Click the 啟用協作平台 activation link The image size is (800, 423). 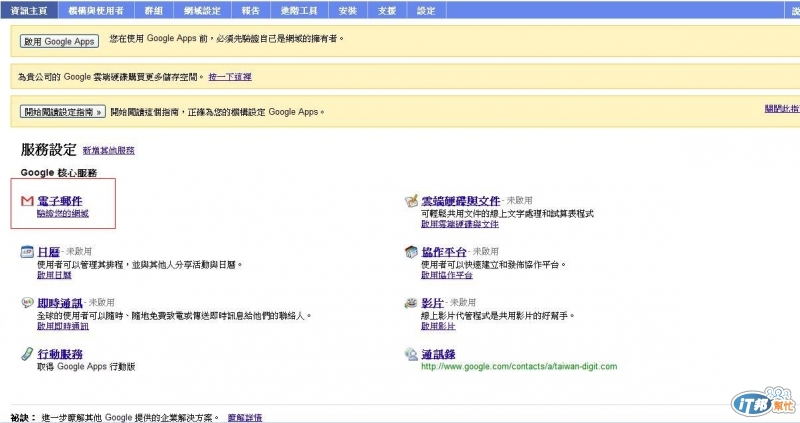pyautogui.click(x=447, y=275)
